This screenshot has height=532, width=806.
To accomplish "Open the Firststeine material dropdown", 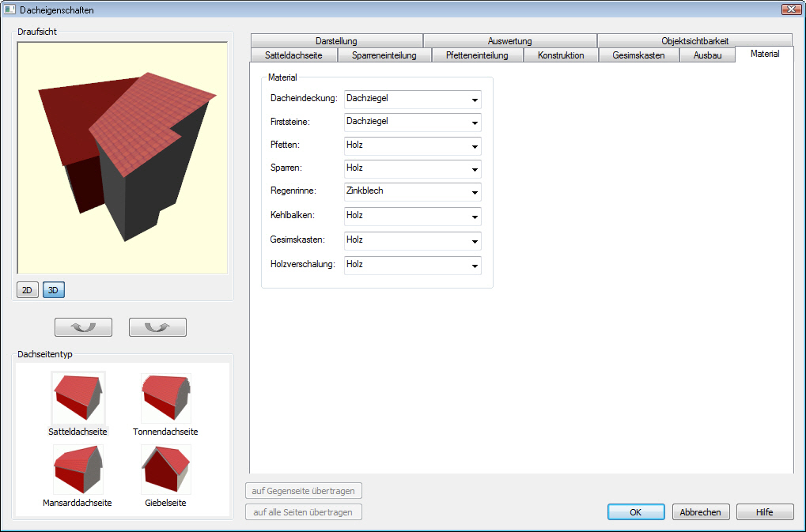I will (413, 123).
